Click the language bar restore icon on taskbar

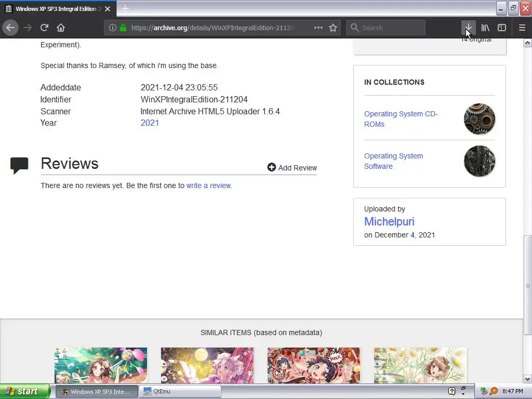click(463, 388)
